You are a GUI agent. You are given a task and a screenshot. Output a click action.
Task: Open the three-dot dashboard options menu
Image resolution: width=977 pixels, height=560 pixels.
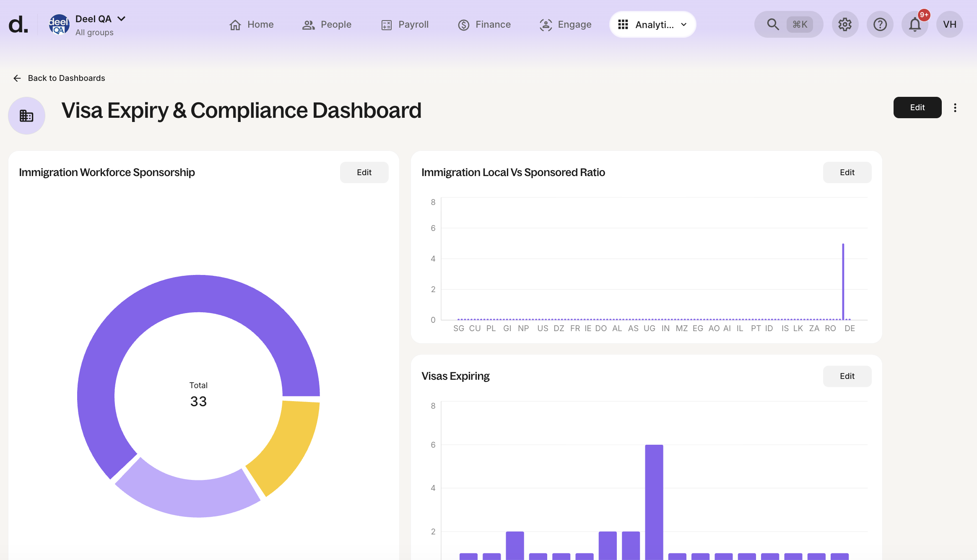pos(955,108)
